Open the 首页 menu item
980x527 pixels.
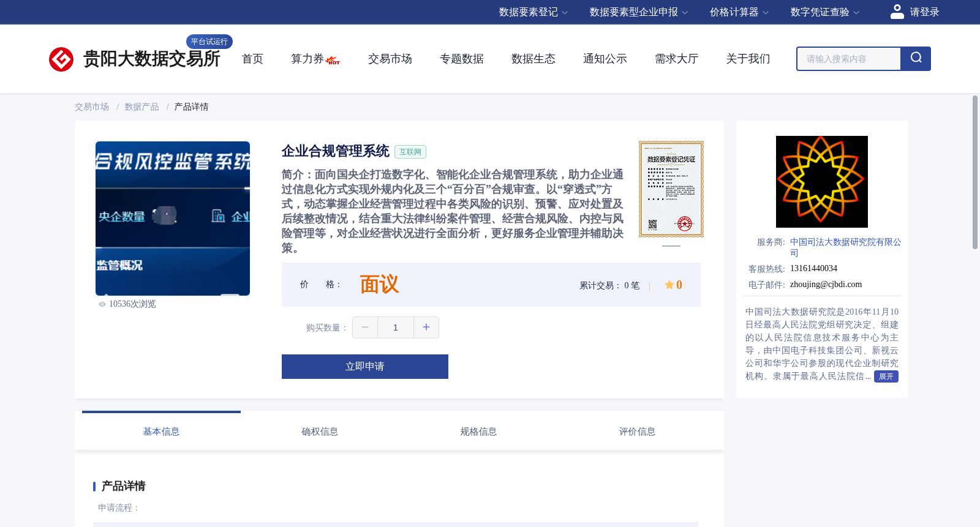252,59
